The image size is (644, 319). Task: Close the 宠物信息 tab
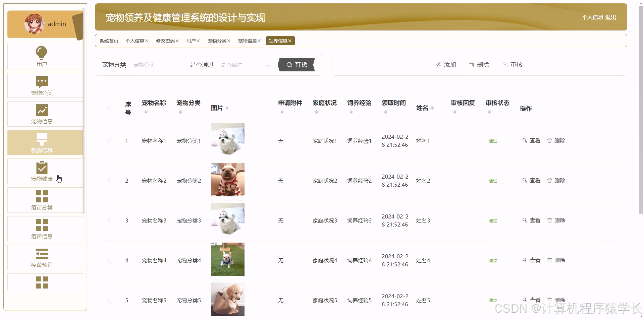click(x=259, y=41)
